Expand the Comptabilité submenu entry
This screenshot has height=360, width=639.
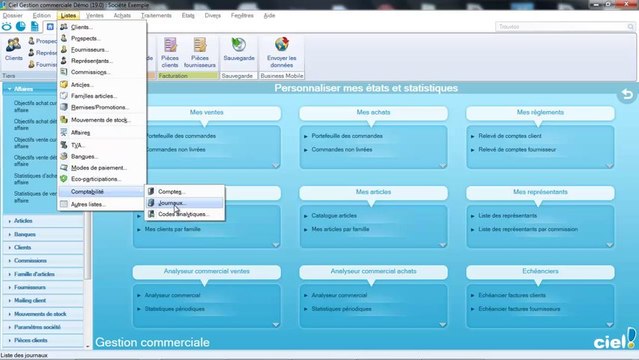[101, 192]
